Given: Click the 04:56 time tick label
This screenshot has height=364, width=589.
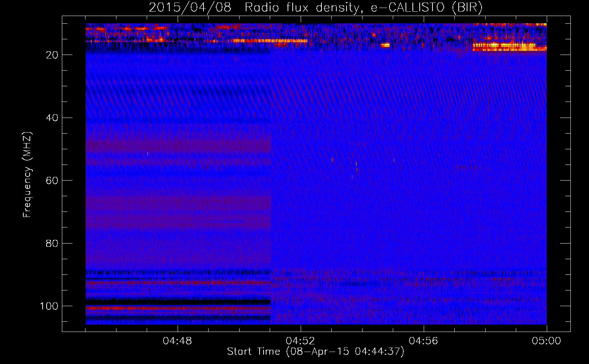Looking at the screenshot, I should click(423, 341).
